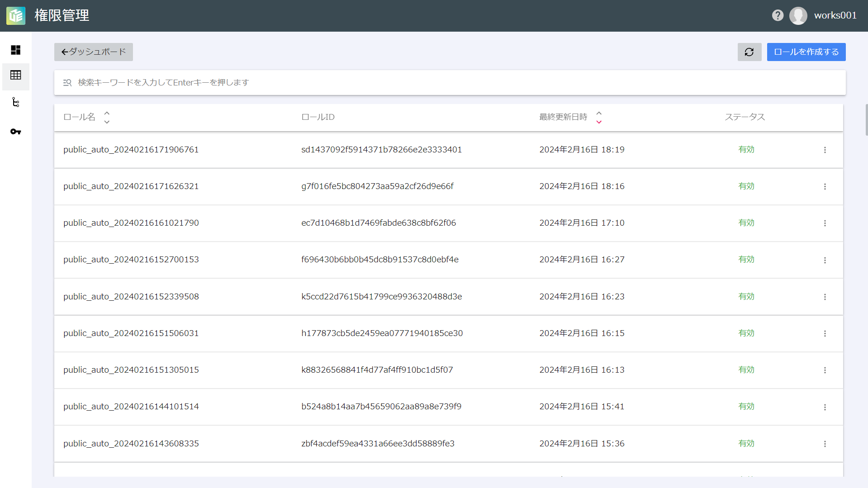Click the 権限管理 page title
Screen dimensions: 868x488
pos(62,16)
